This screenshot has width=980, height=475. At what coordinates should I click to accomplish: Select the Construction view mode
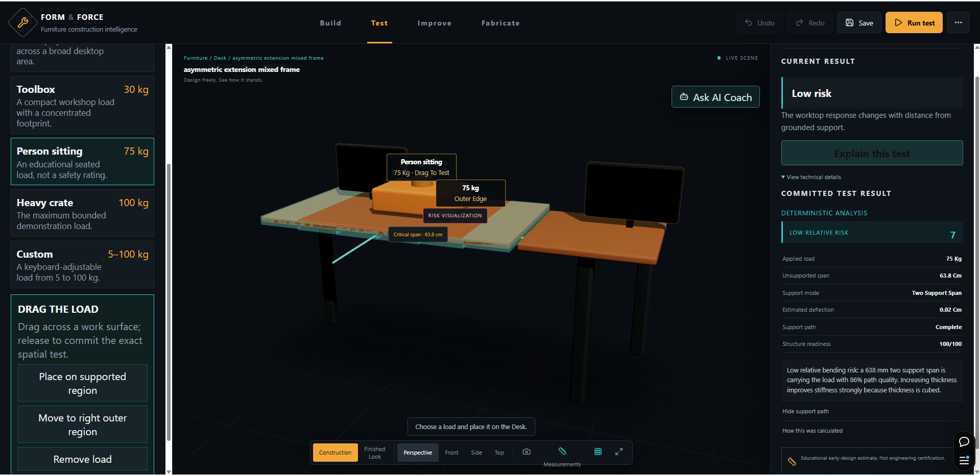[335, 453]
